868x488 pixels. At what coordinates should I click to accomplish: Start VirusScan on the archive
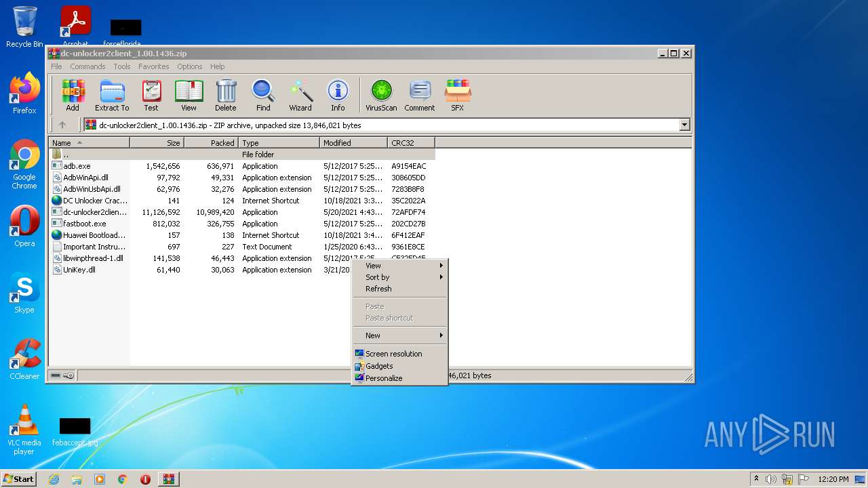[381, 96]
